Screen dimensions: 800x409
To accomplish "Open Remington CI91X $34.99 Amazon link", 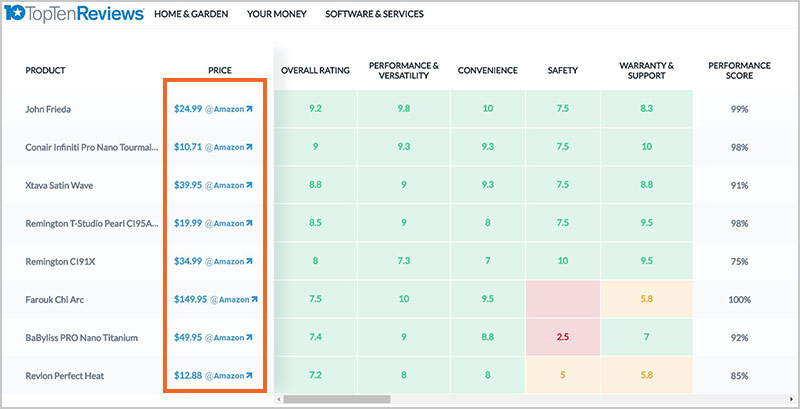I will [213, 261].
